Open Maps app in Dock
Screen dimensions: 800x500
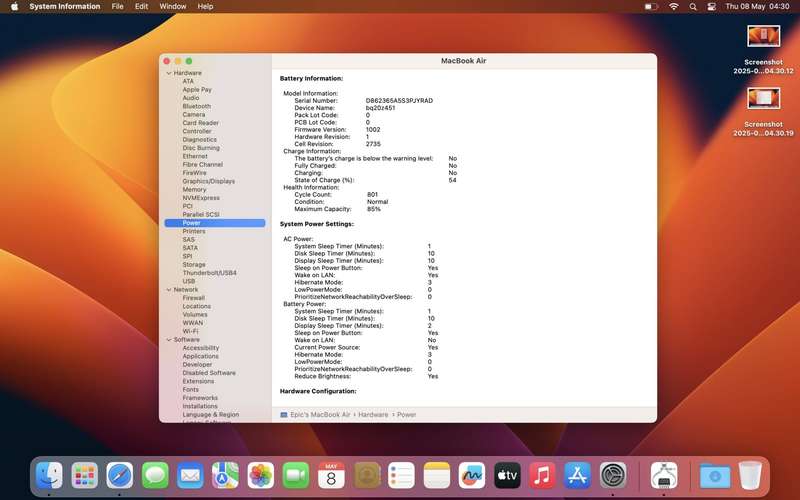point(226,476)
